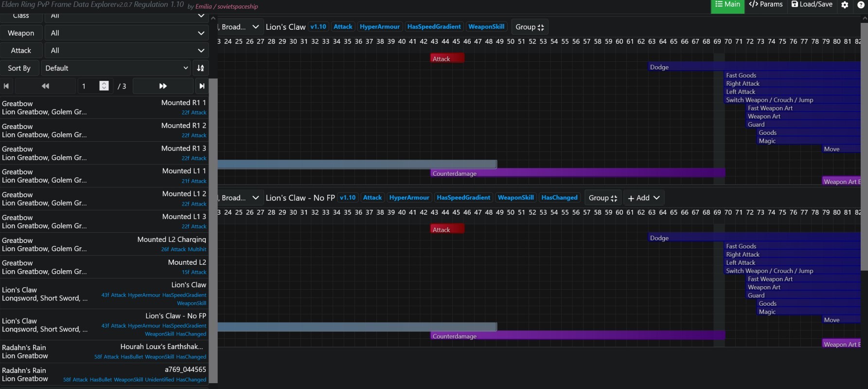Toggle HyperArmour tag on Lion's Claw
This screenshot has height=389, width=868.
(379, 27)
